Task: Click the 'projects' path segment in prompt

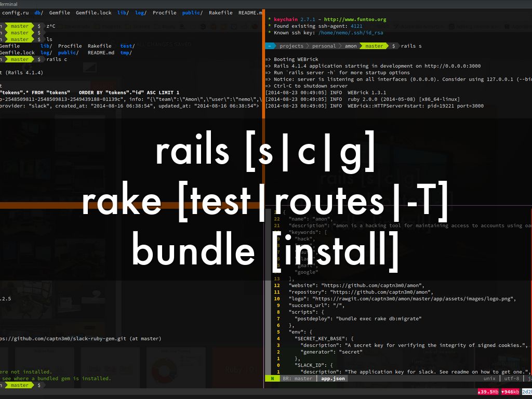Action: click(x=291, y=46)
